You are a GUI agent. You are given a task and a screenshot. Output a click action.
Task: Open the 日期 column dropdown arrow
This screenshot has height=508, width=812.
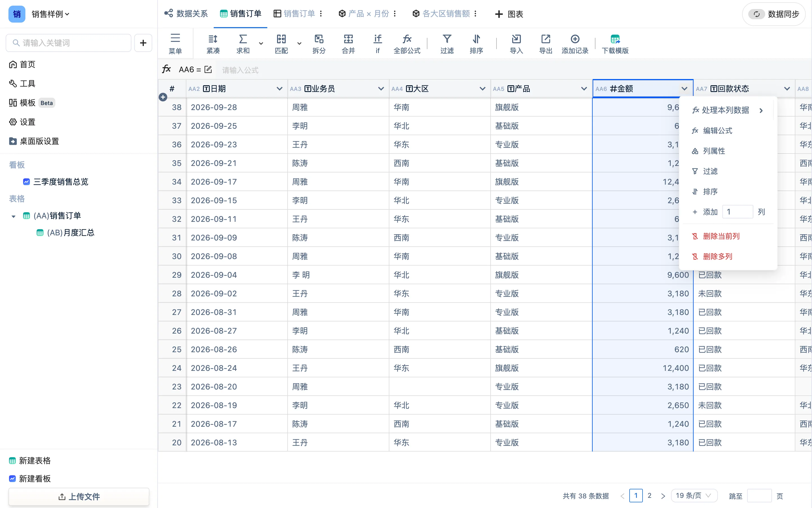[279, 89]
